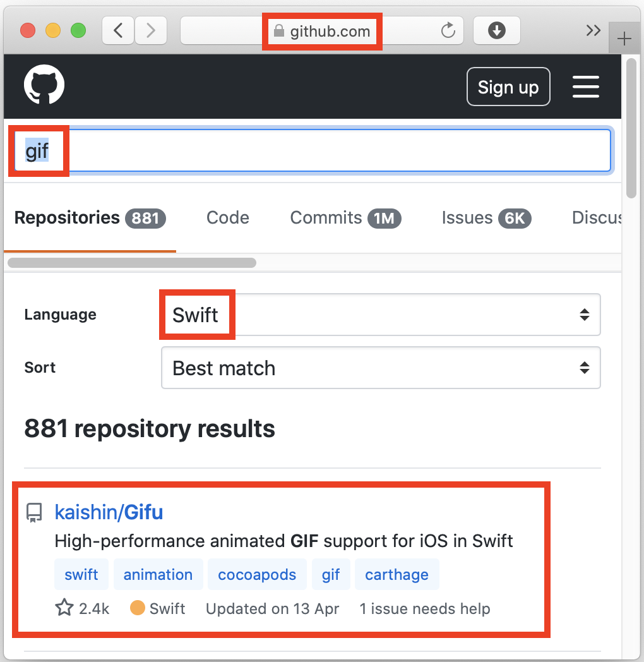
Task: Focus the github.com address bar
Action: click(x=321, y=30)
